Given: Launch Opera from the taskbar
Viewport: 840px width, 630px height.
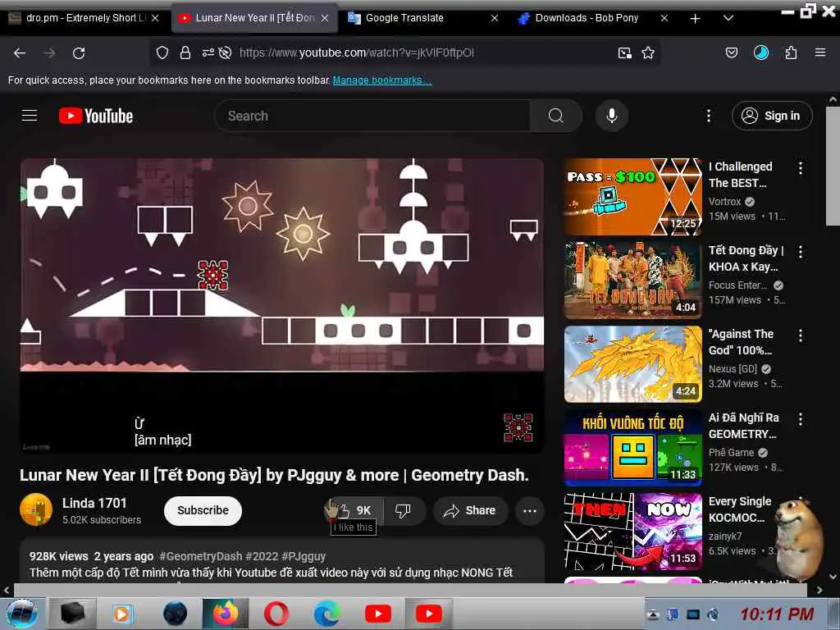Looking at the screenshot, I should tap(276, 614).
